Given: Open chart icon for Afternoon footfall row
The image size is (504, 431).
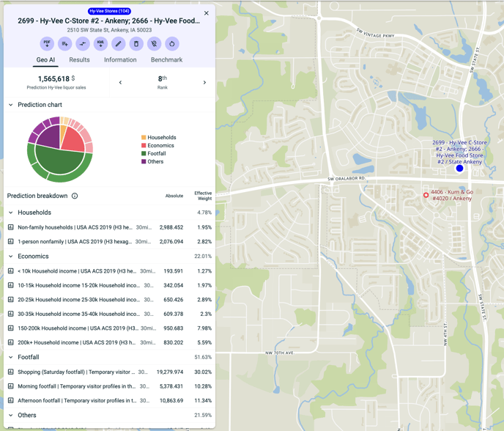Looking at the screenshot, I should pos(10,400).
